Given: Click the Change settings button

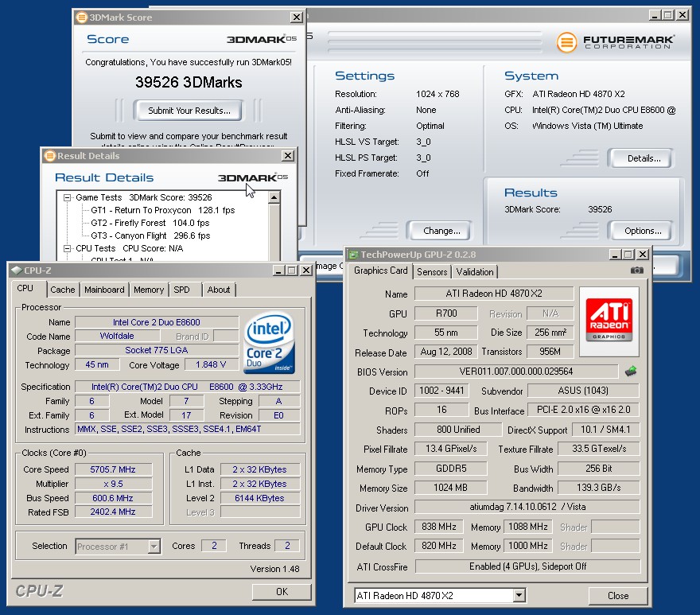Looking at the screenshot, I should tap(441, 231).
